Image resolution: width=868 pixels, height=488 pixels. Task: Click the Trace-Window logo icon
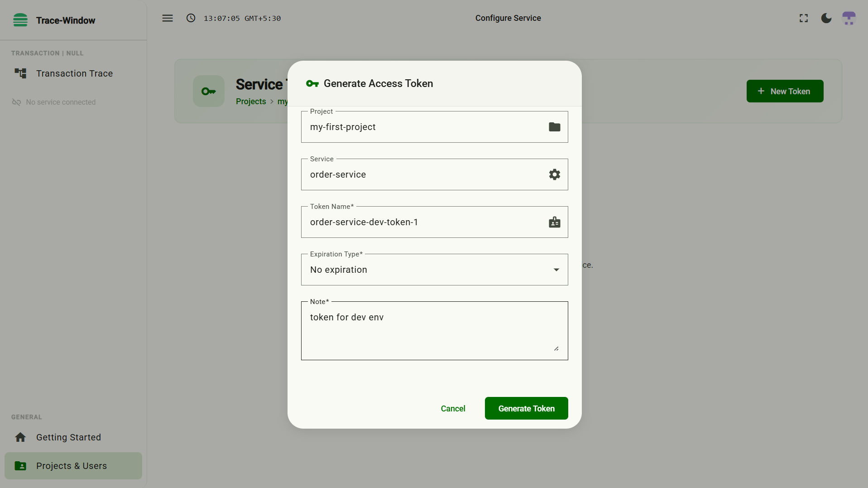[20, 20]
